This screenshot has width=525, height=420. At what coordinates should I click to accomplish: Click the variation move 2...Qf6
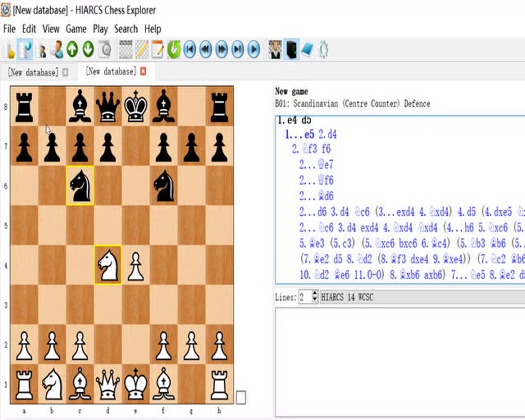tap(316, 180)
